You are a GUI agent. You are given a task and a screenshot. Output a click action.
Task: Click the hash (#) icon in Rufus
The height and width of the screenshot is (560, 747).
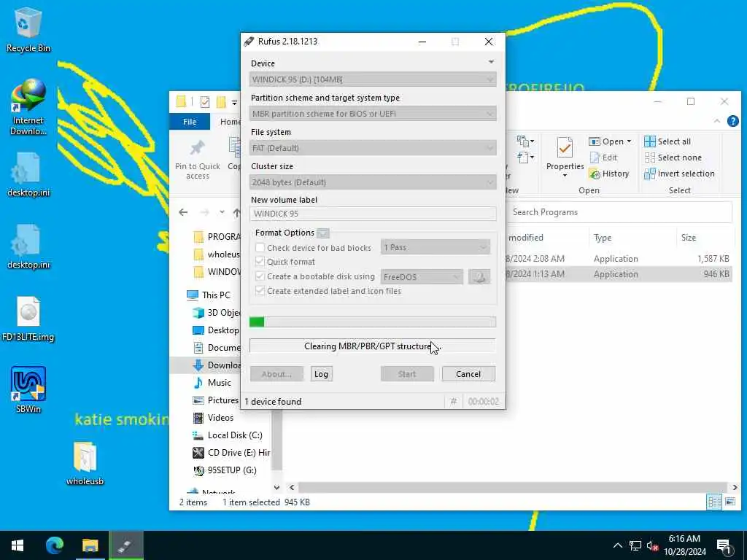coord(453,402)
